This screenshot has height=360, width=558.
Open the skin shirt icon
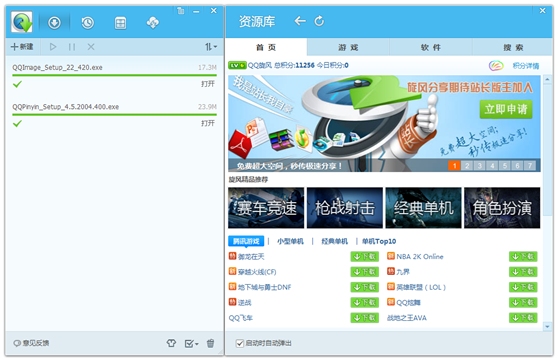[171, 343]
